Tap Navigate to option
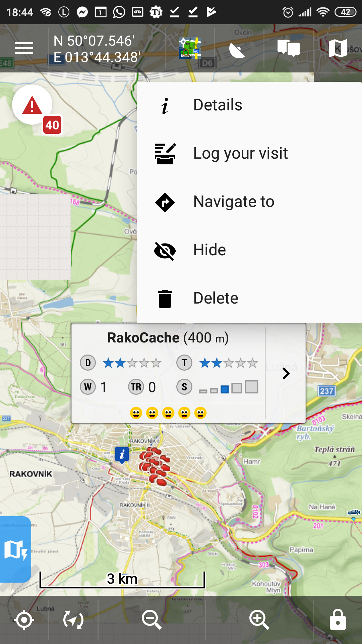362x644 pixels. (x=234, y=202)
